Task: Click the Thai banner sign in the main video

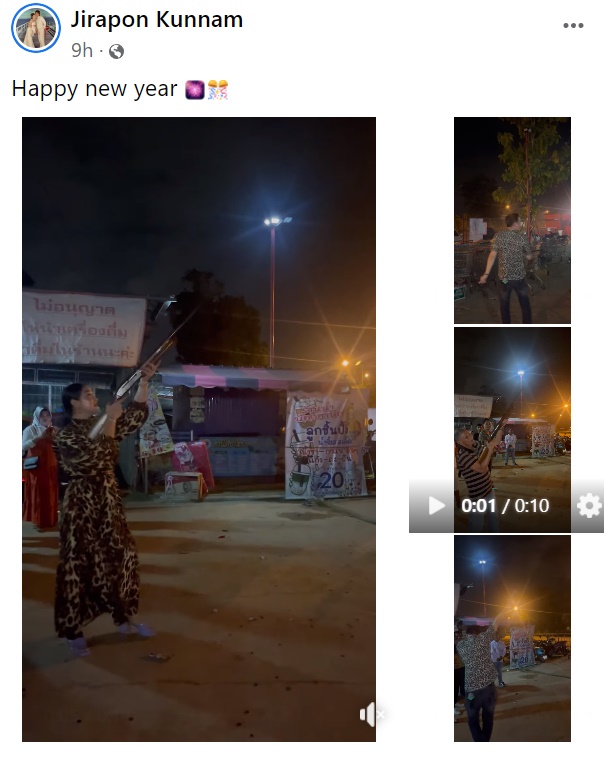Action: point(84,328)
